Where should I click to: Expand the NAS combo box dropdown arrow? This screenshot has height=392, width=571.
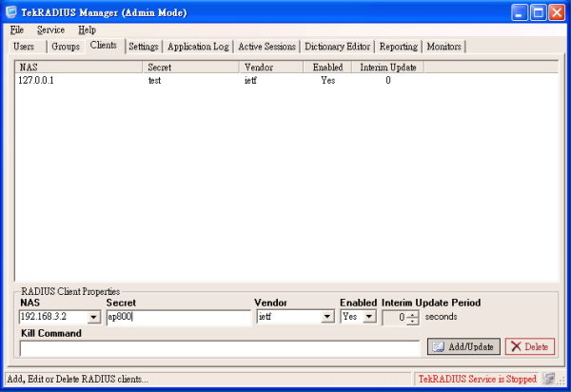click(93, 317)
